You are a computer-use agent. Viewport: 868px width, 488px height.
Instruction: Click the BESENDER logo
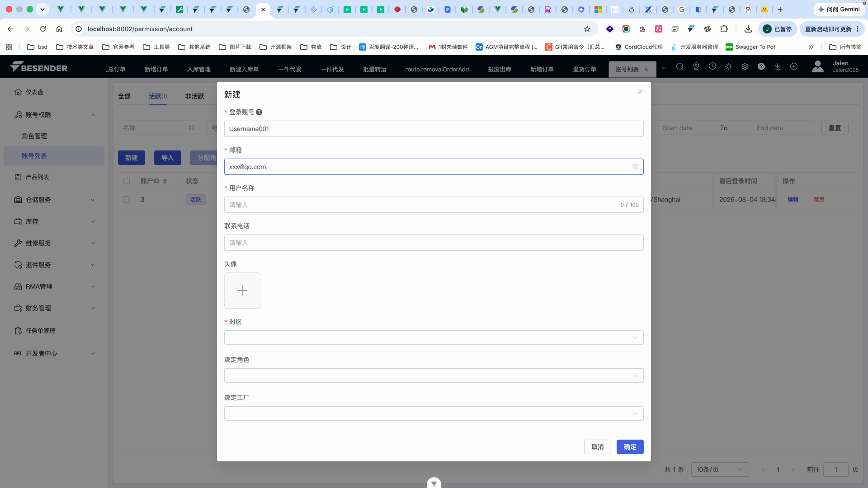click(x=39, y=67)
